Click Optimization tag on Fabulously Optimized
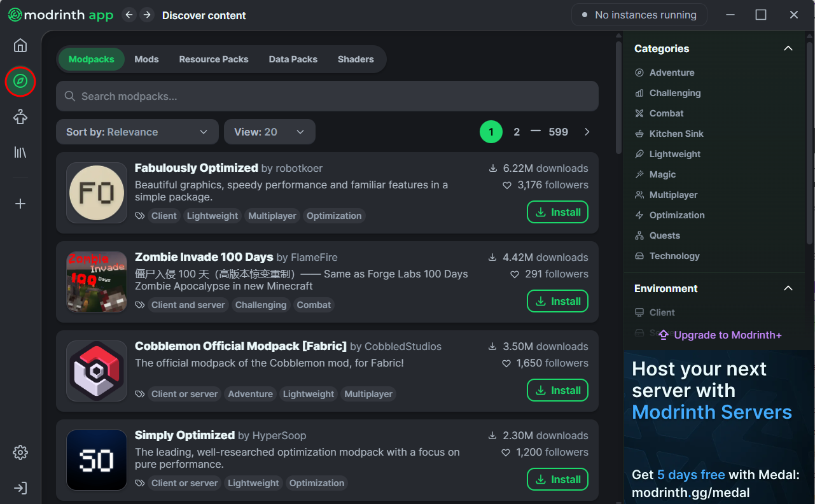The height and width of the screenshot is (504, 815). pos(334,216)
